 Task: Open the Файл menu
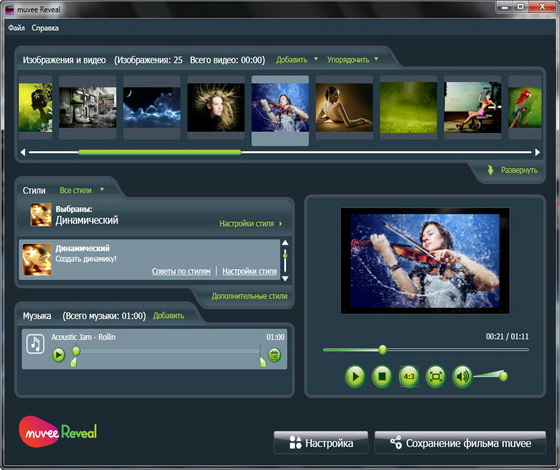point(16,28)
